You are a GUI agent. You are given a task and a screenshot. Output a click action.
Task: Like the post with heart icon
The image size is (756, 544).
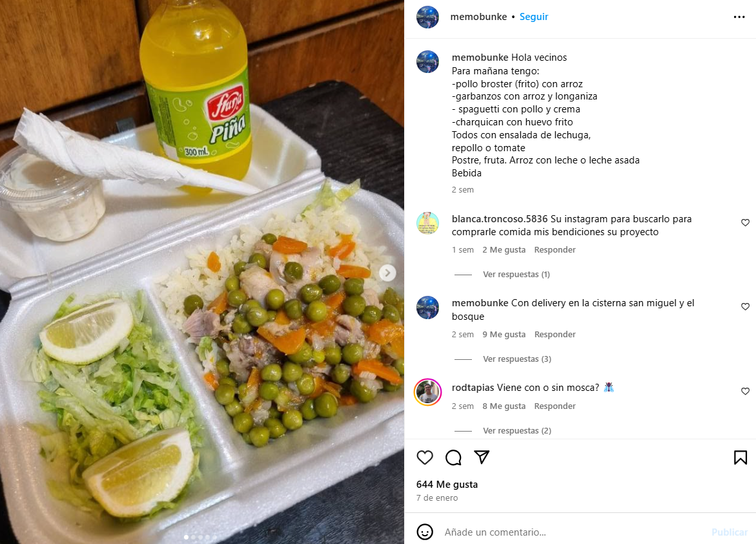[425, 457]
